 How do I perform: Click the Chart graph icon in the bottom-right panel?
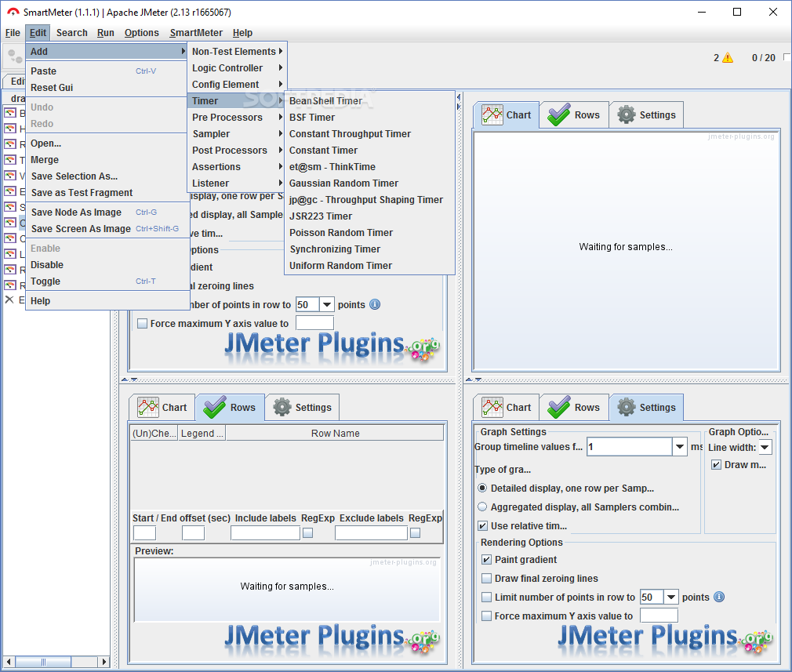[492, 407]
